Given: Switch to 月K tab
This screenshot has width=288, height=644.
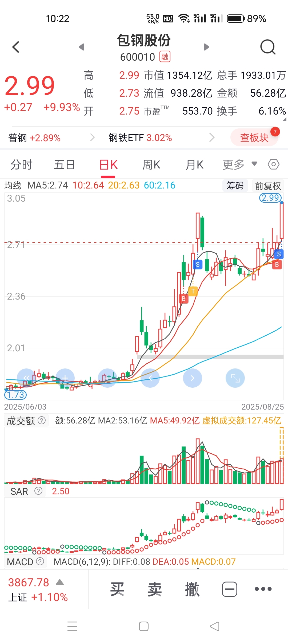Looking at the screenshot, I should [x=194, y=164].
